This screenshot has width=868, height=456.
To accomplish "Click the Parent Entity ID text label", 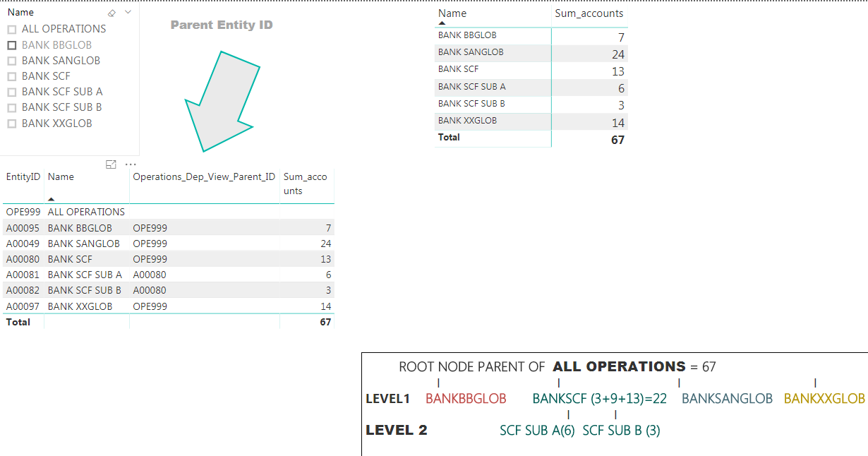I will [x=222, y=25].
